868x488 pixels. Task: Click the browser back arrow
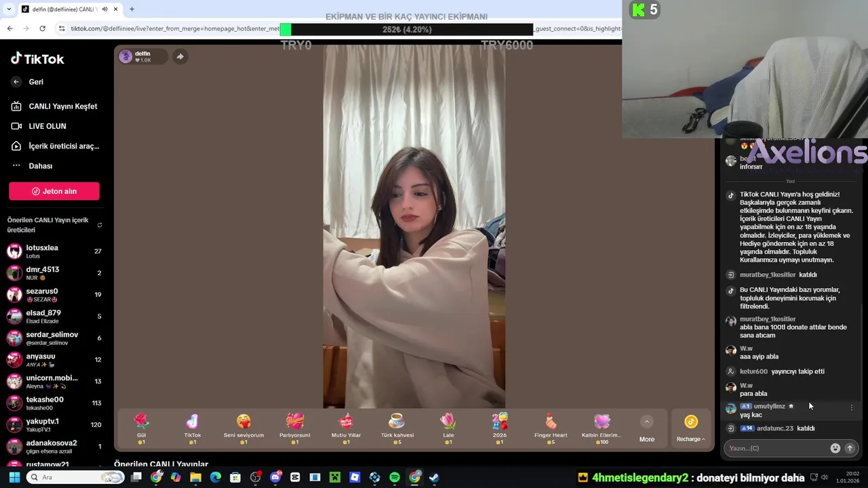[9, 28]
